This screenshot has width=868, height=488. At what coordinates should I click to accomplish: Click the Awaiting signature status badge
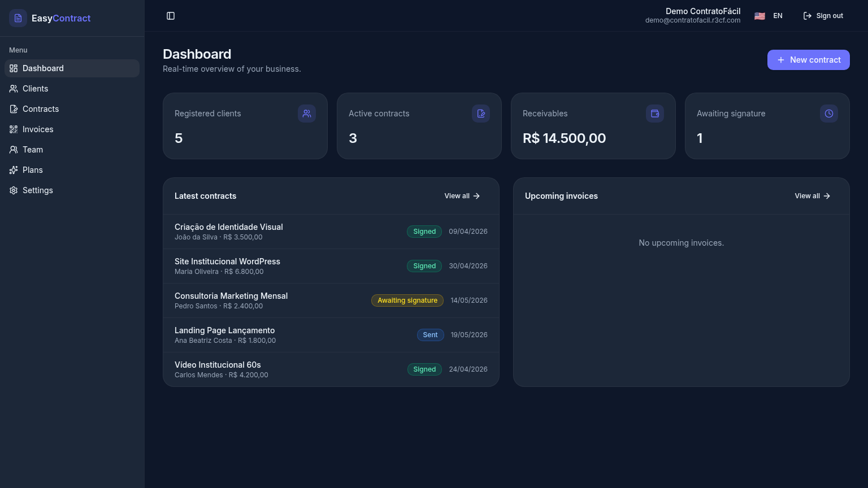coord(407,300)
